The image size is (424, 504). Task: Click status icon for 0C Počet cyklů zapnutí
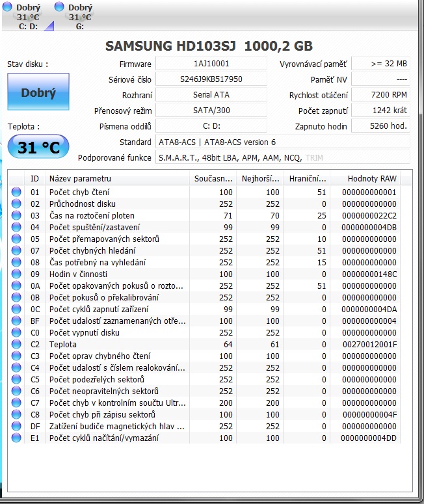tap(16, 309)
